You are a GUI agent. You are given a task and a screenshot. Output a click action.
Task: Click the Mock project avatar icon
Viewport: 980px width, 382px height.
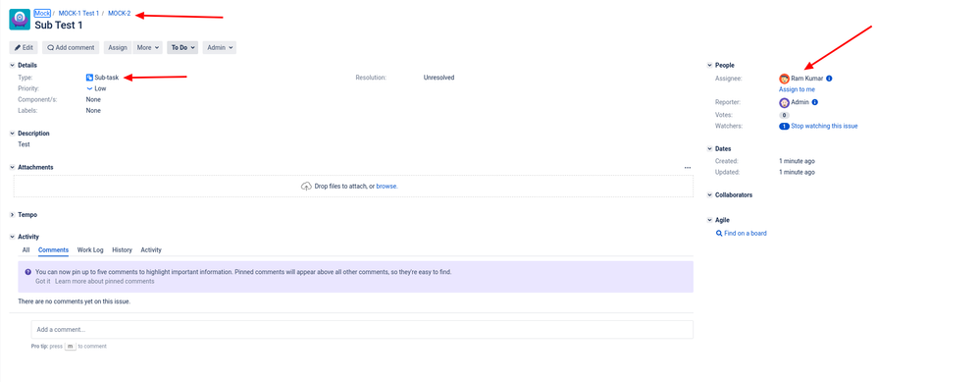(20, 20)
